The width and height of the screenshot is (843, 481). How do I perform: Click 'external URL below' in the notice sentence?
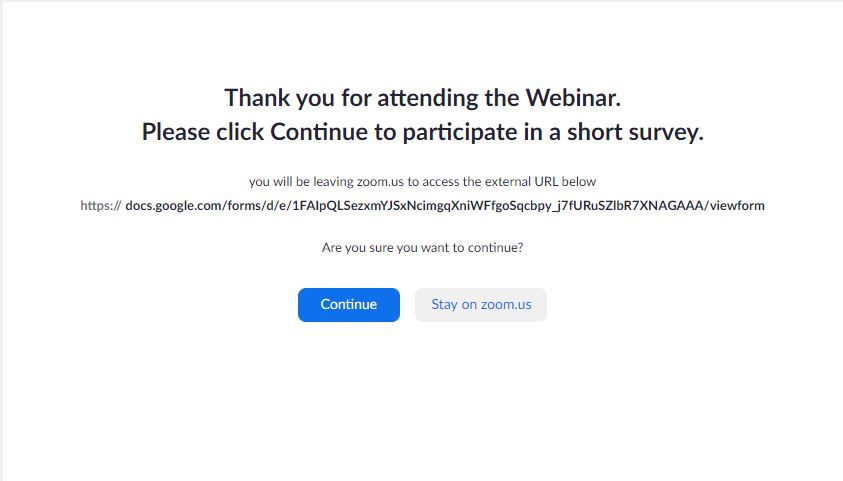coord(540,182)
